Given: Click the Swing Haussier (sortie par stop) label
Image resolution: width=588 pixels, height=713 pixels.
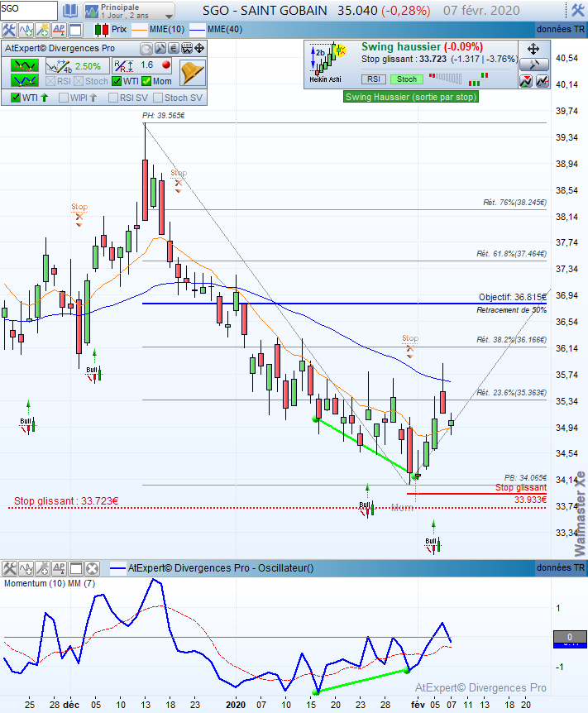Looking at the screenshot, I should 411,97.
